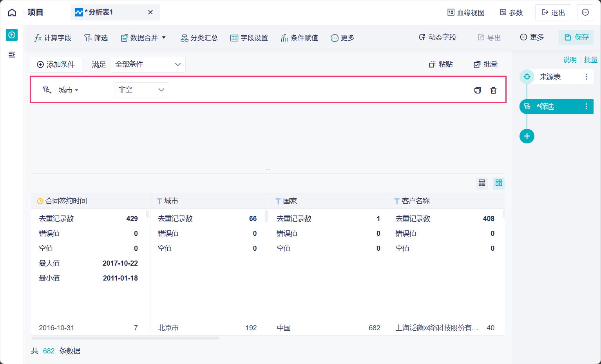Click the copy condition icon

(x=477, y=90)
